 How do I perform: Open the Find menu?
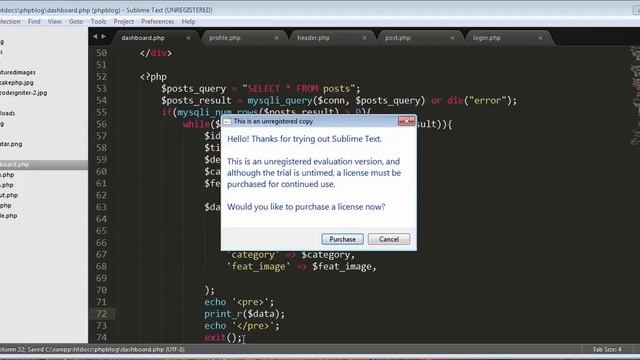coord(34,22)
